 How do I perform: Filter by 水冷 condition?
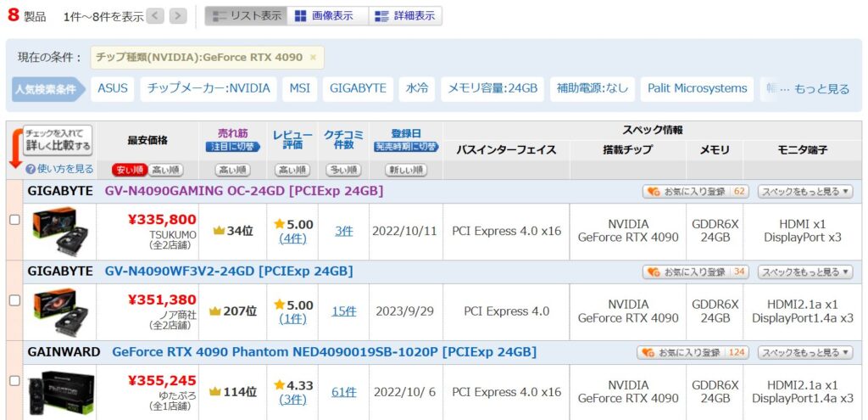pyautogui.click(x=416, y=88)
